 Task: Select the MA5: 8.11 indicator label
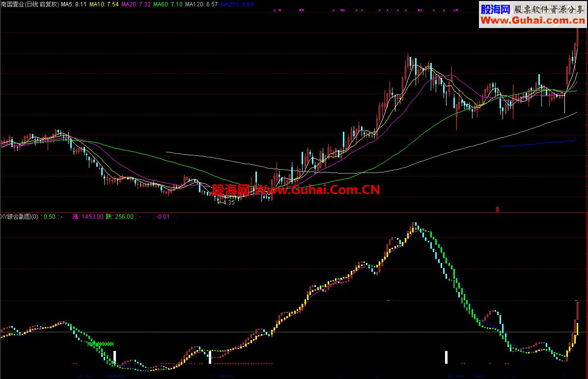click(74, 4)
